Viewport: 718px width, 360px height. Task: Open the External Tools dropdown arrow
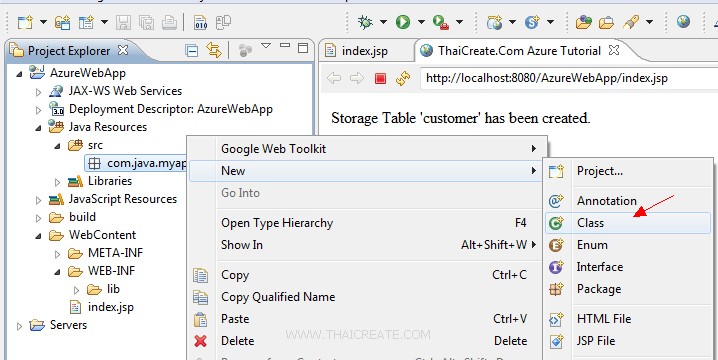coord(459,22)
